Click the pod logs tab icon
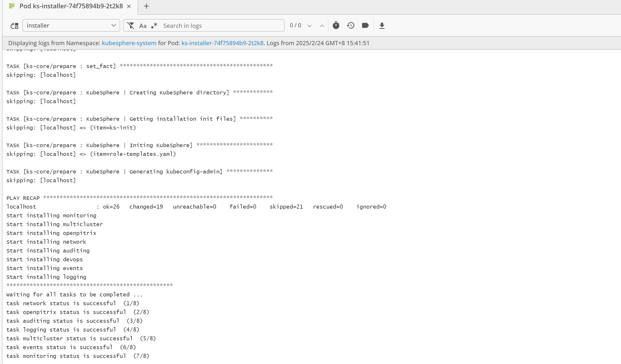Viewport: 621px width, 364px height. click(x=11, y=6)
